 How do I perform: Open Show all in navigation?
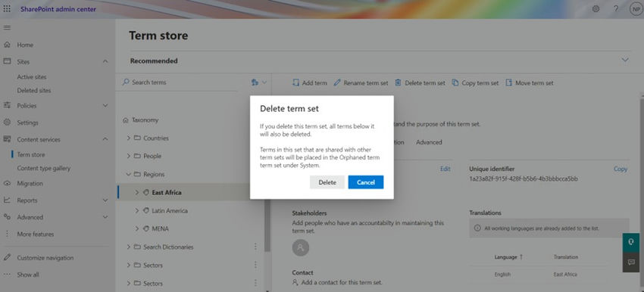click(28, 275)
